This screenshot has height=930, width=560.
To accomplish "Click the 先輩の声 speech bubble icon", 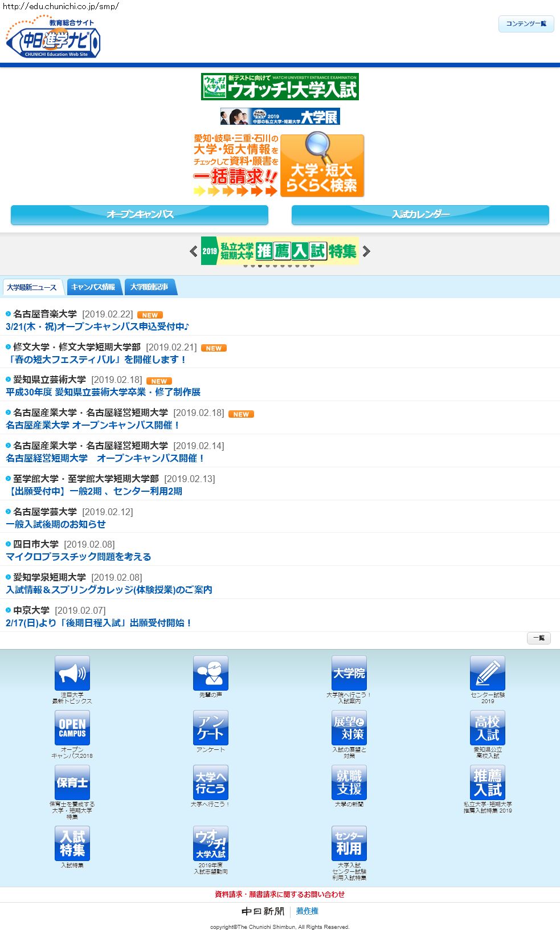I will click(211, 673).
